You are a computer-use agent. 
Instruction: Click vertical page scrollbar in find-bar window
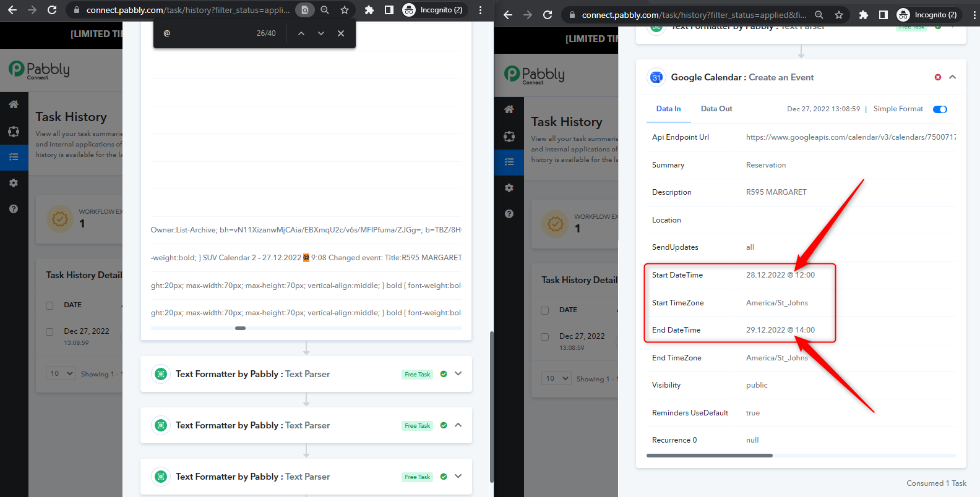click(492, 407)
